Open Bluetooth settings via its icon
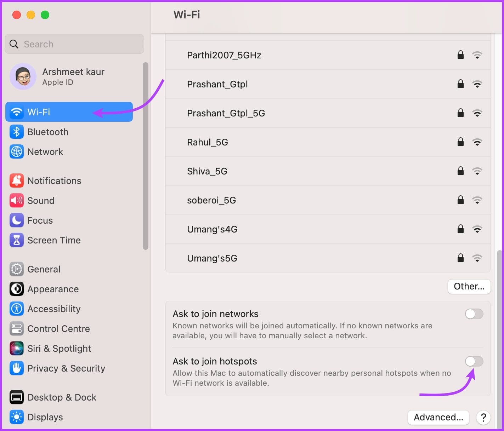This screenshot has height=431, width=504. click(16, 132)
